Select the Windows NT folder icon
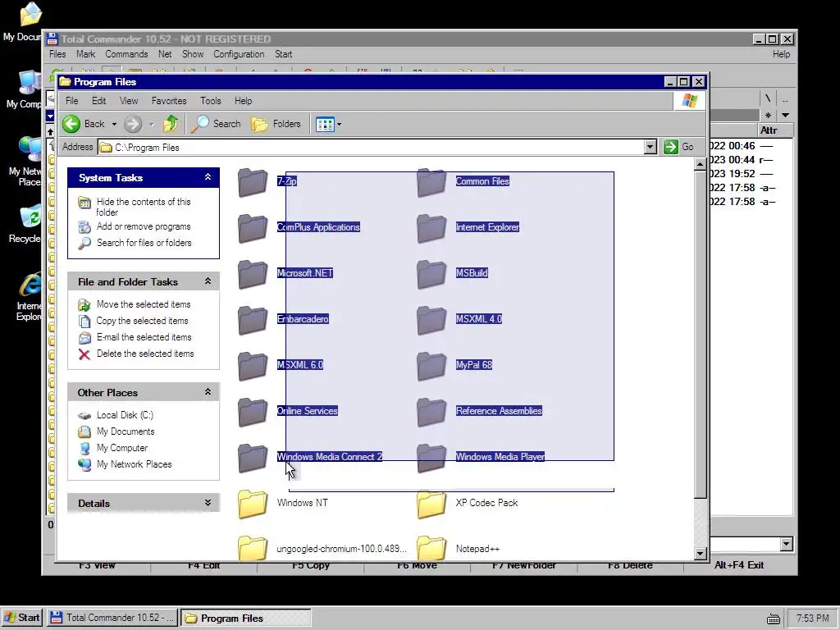The height and width of the screenshot is (630, 840). (x=253, y=504)
